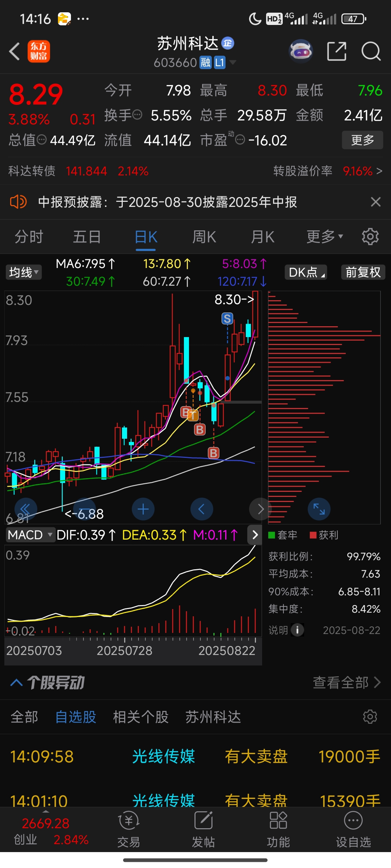Move chart left with arrow button
Screen dimensions: 391x868
pyautogui.click(x=202, y=509)
